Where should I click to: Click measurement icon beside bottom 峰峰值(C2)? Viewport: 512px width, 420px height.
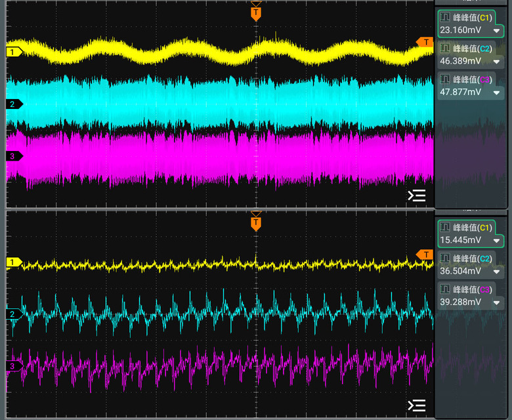[445, 258]
